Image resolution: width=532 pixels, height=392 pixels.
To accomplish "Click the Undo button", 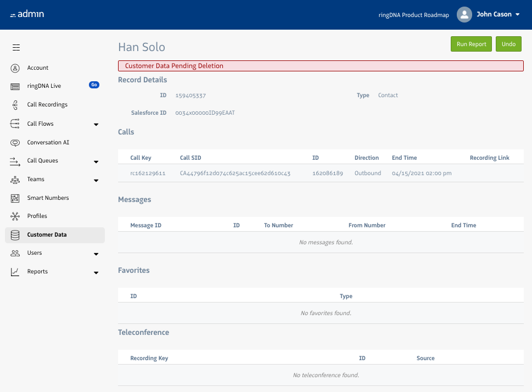I will point(508,44).
